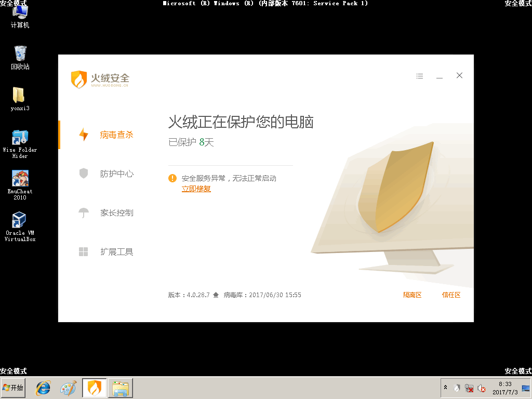Viewport: 532px width, 399px height.
Task: Open the 隔离区 quarantine link
Action: point(412,295)
